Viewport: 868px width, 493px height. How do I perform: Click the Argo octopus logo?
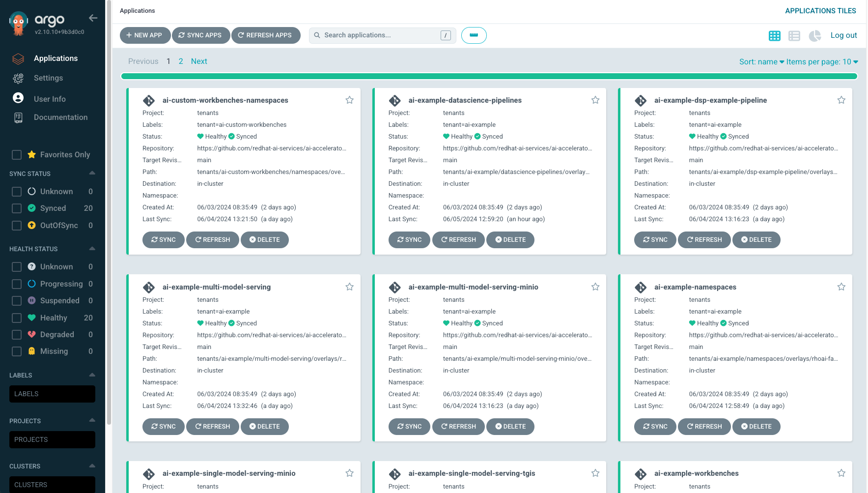click(x=19, y=23)
